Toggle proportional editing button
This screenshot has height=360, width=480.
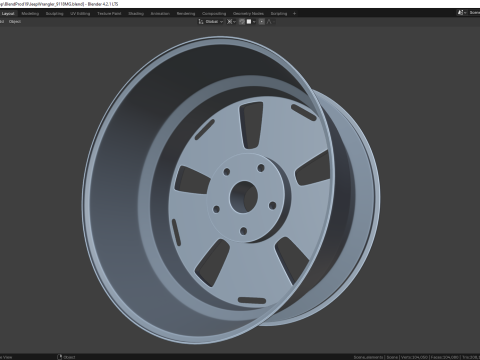tap(262, 22)
